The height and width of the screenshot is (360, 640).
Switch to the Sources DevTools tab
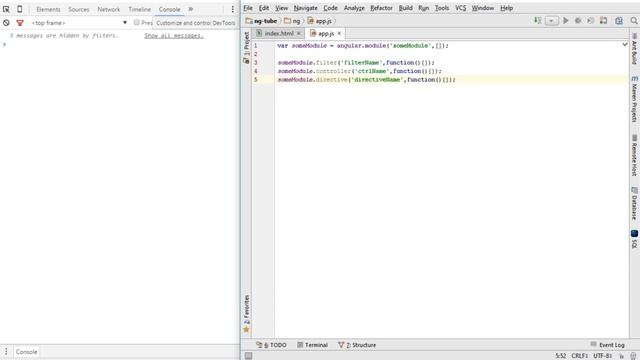79,9
